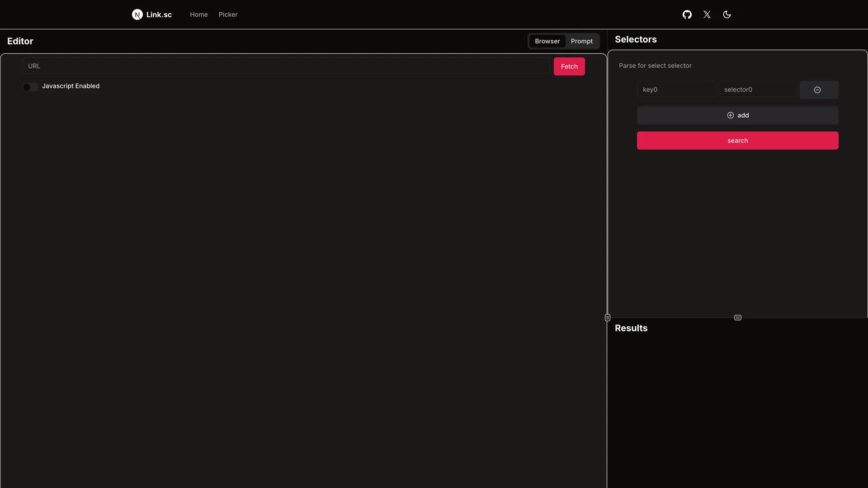This screenshot has width=868, height=488.
Task: Toggle dark mode with the moon icon
Action: (727, 14)
